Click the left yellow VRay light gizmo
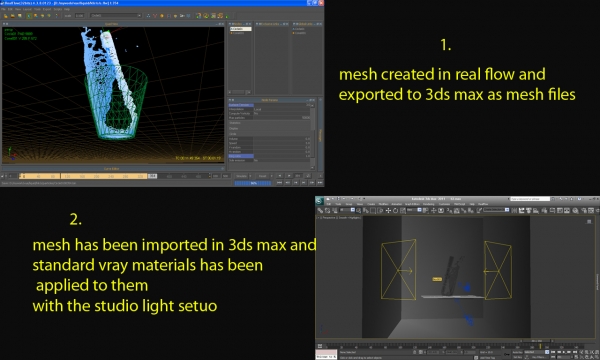This screenshot has width=600, height=360. coord(398,270)
